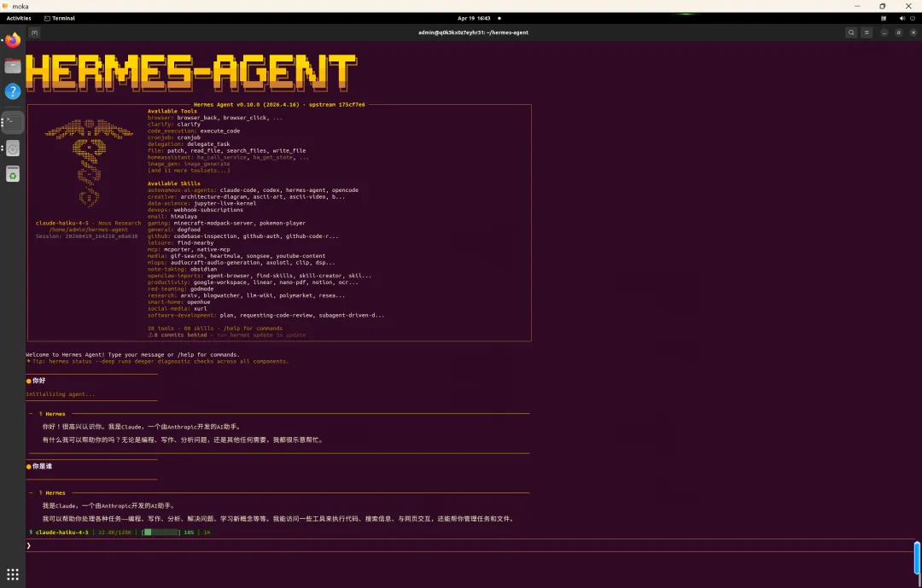Viewport: 922px width, 588px height.
Task: Click the 'delegation: delegate_task' line
Action: pyautogui.click(x=189, y=144)
